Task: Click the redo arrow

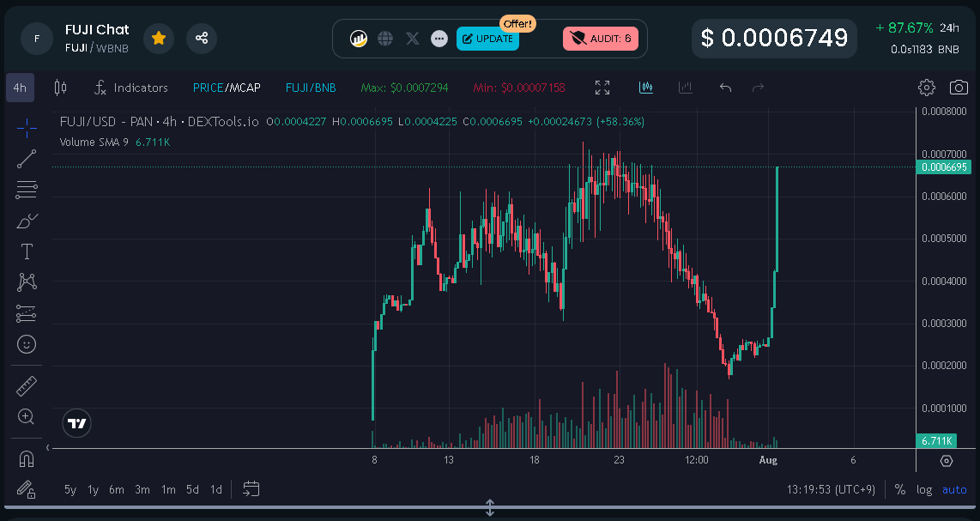Action: click(758, 88)
